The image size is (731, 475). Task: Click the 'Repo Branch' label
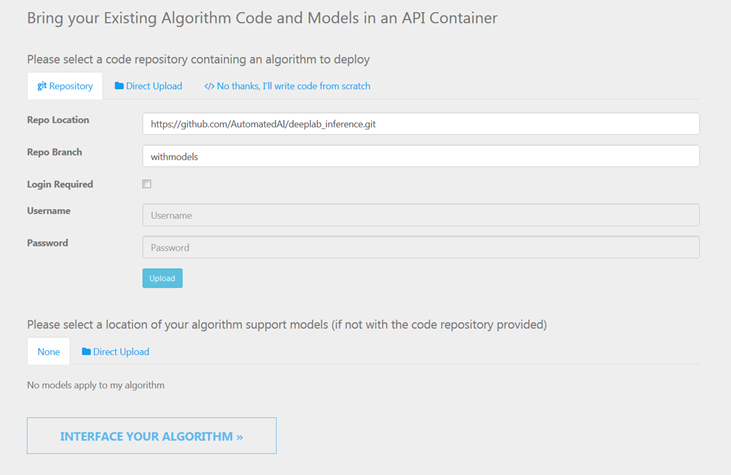pos(55,152)
